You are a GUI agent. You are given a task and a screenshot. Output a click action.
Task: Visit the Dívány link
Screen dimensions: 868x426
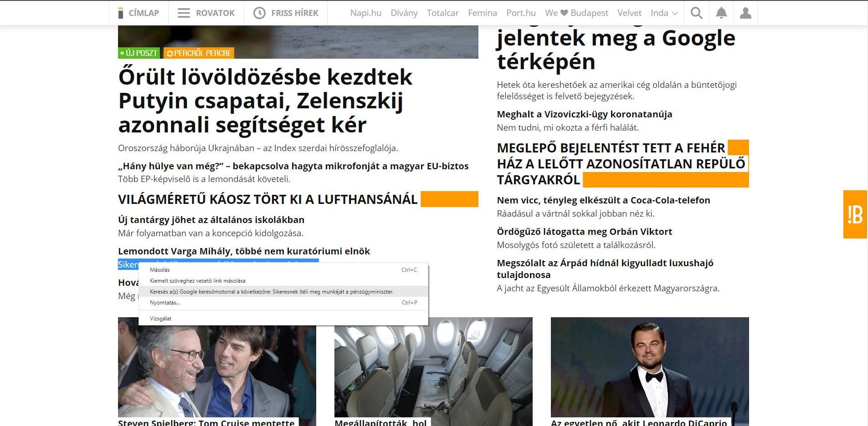tap(404, 13)
